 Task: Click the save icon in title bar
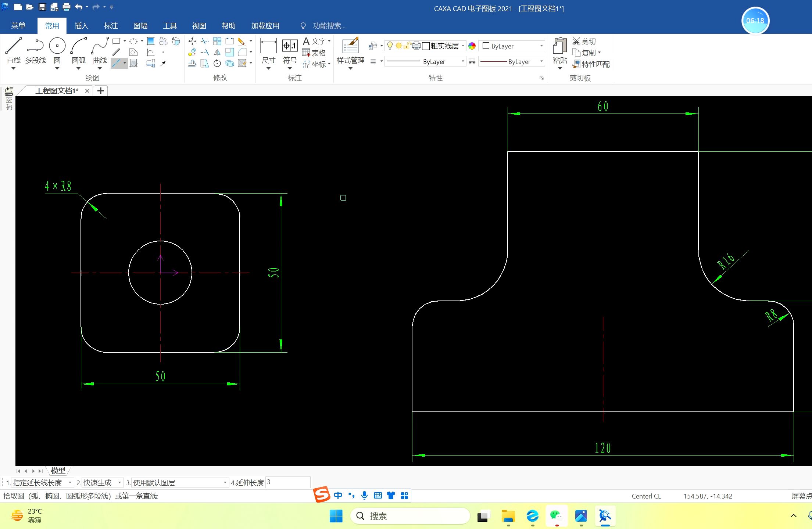pyautogui.click(x=42, y=7)
